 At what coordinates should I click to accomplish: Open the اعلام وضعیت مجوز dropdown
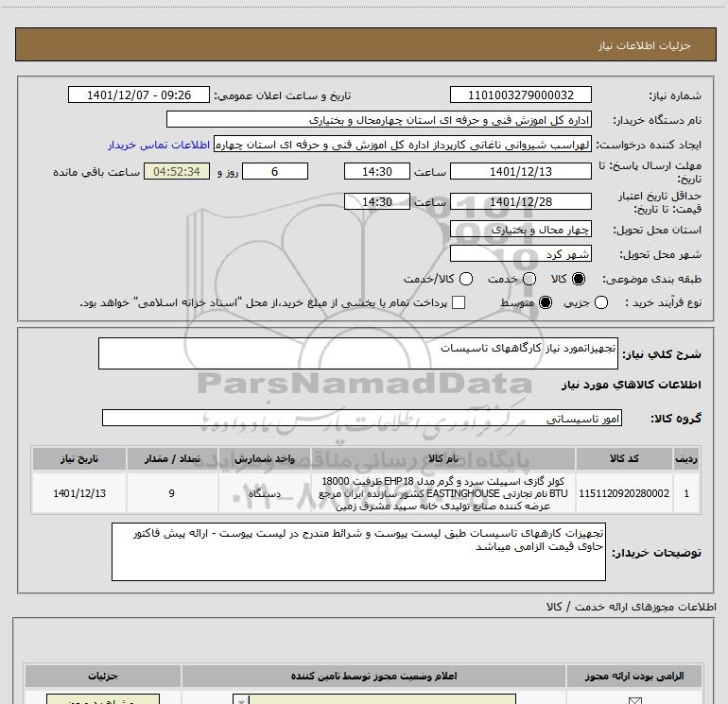click(x=374, y=699)
